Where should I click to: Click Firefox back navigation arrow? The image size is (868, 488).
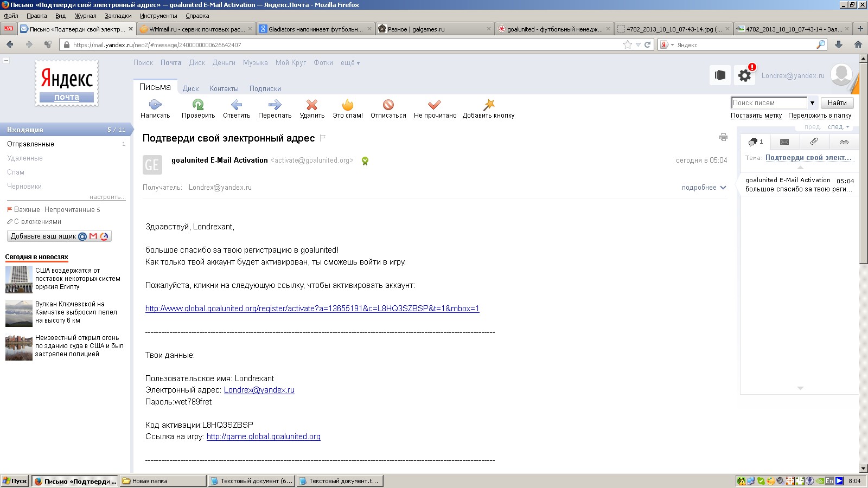10,44
